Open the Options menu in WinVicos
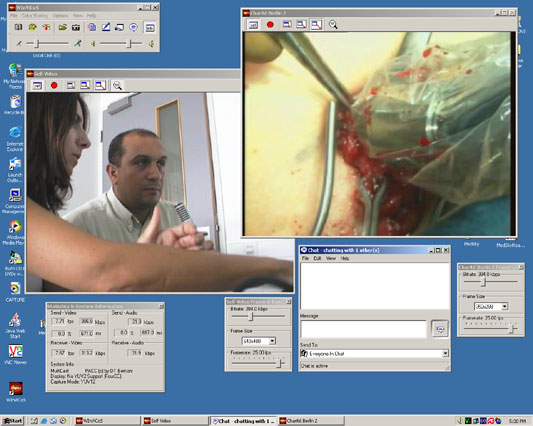 (60, 16)
